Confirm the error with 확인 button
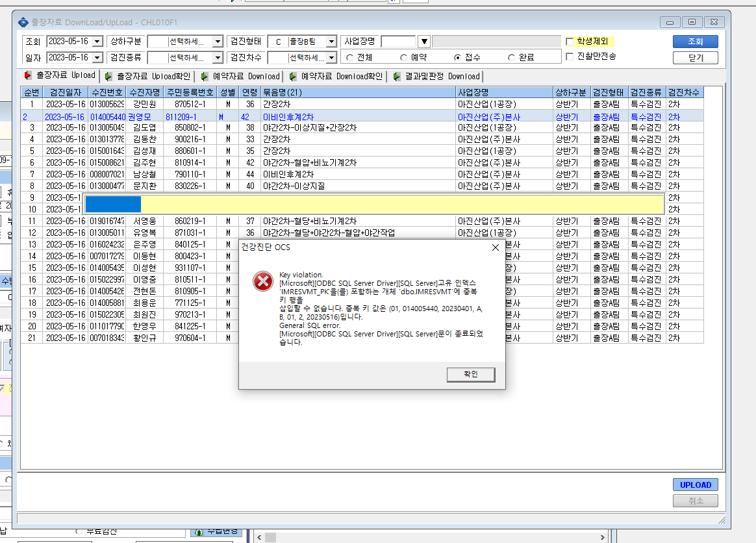The image size is (756, 543). click(471, 375)
